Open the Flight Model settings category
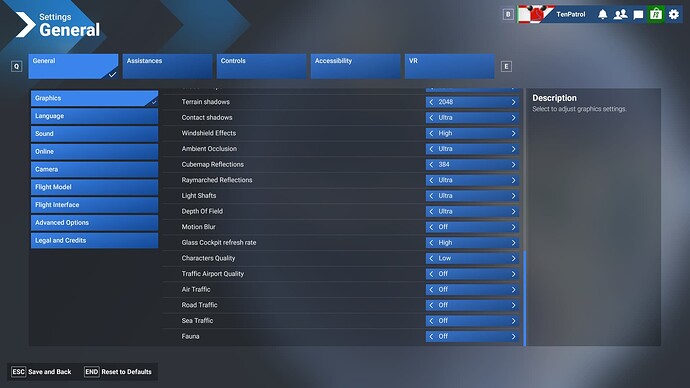The image size is (690, 388). coord(94,187)
